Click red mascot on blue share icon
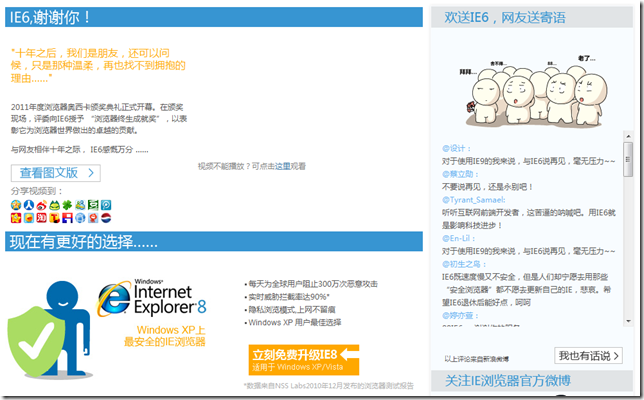 click(x=93, y=218)
